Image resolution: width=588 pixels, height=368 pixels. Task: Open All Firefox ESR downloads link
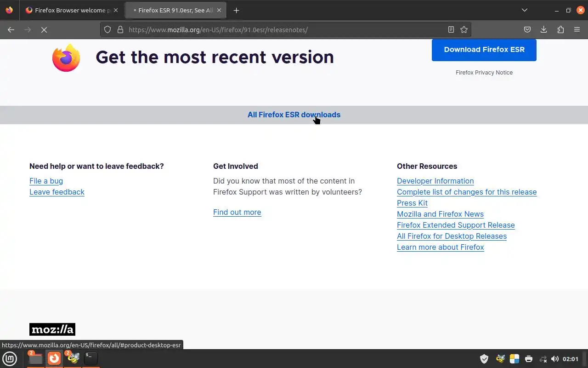[x=294, y=115]
